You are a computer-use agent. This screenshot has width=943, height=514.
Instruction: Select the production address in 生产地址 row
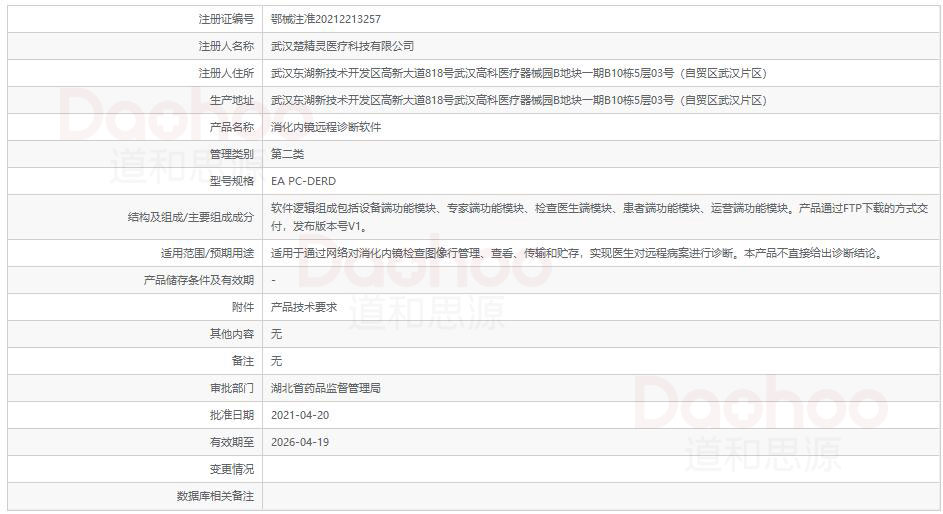(519, 100)
